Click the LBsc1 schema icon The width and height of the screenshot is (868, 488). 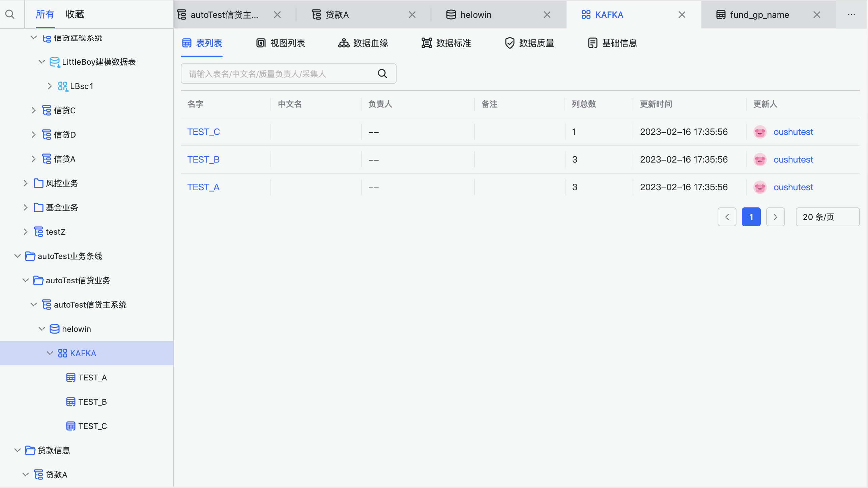63,86
